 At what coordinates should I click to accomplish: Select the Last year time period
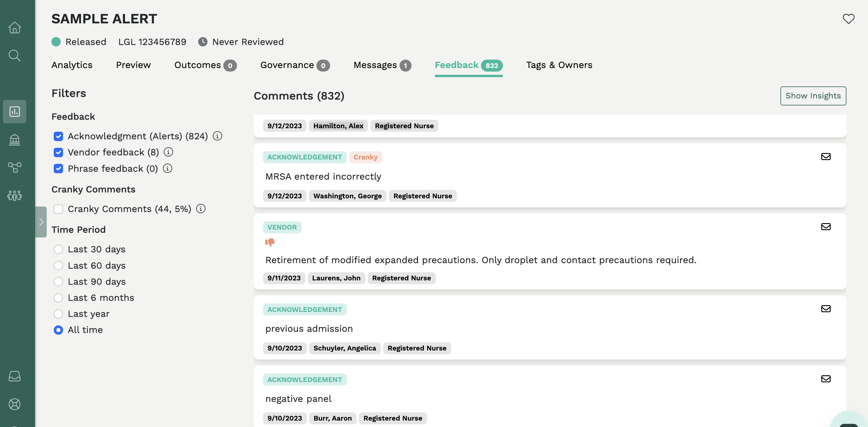pos(58,314)
